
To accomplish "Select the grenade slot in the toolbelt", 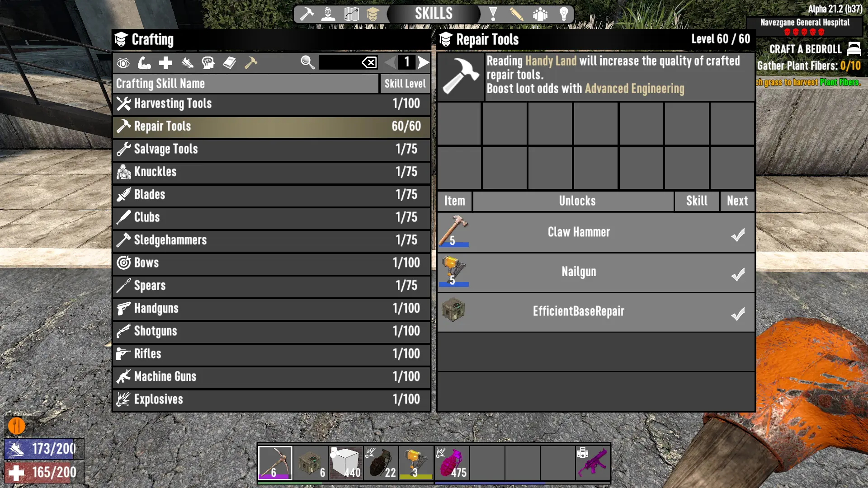I will click(x=381, y=463).
